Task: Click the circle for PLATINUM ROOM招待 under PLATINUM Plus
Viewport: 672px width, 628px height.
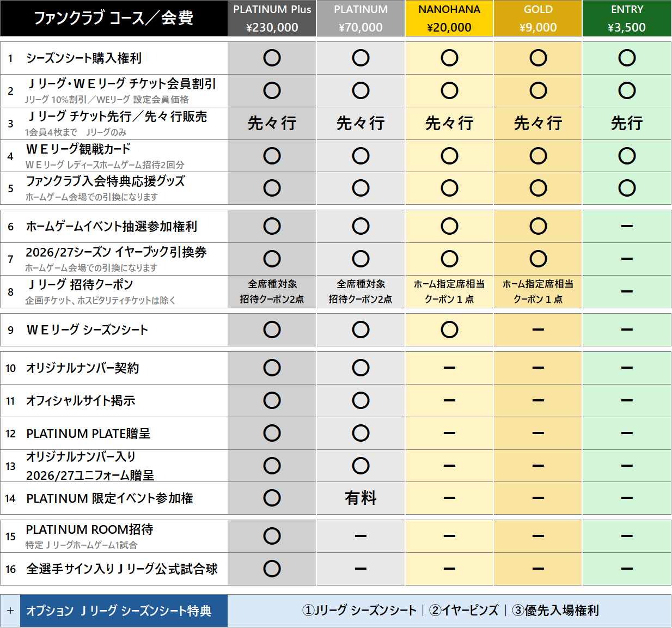Action: (272, 536)
